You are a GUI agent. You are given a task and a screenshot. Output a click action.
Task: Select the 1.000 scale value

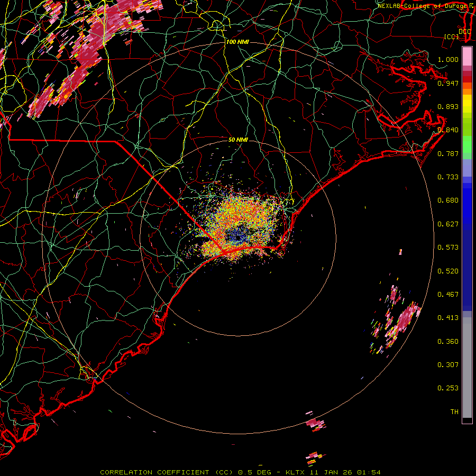click(448, 59)
